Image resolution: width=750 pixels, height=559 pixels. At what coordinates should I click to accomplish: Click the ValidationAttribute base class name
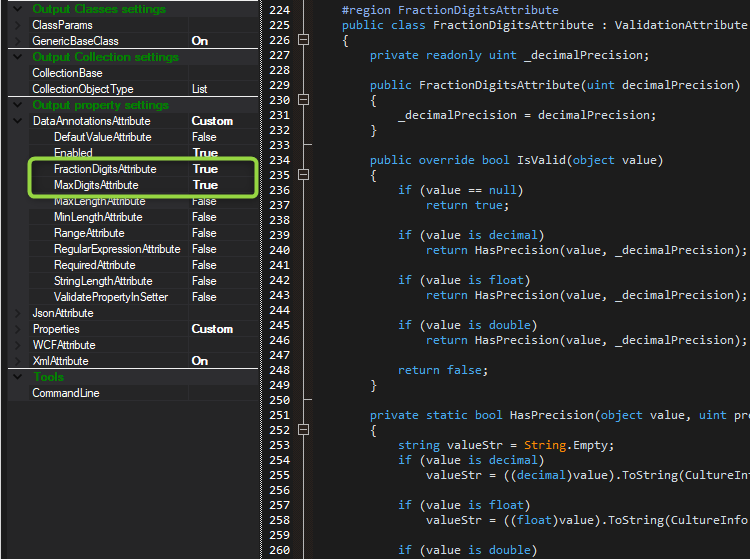[x=681, y=25]
